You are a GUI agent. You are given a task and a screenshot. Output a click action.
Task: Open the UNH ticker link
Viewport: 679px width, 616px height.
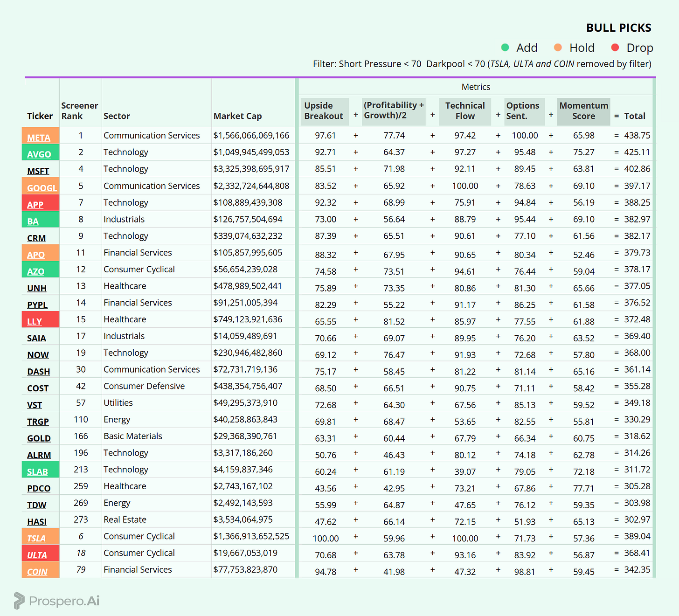(37, 288)
